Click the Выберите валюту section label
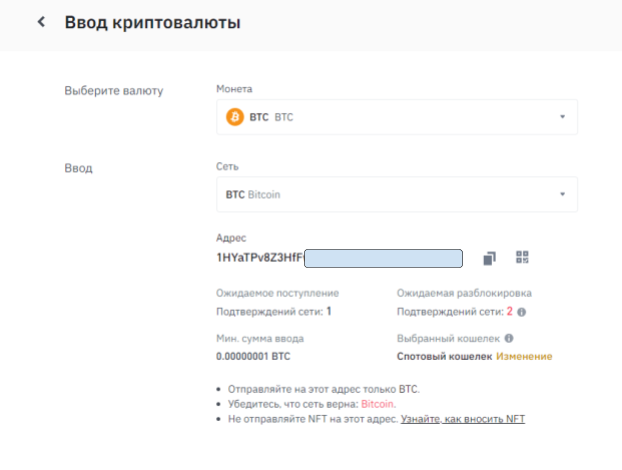This screenshot has width=622, height=470. coord(114,91)
